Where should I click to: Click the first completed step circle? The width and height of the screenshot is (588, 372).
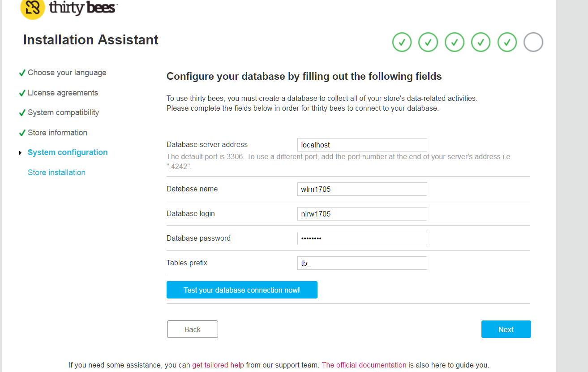[402, 43]
